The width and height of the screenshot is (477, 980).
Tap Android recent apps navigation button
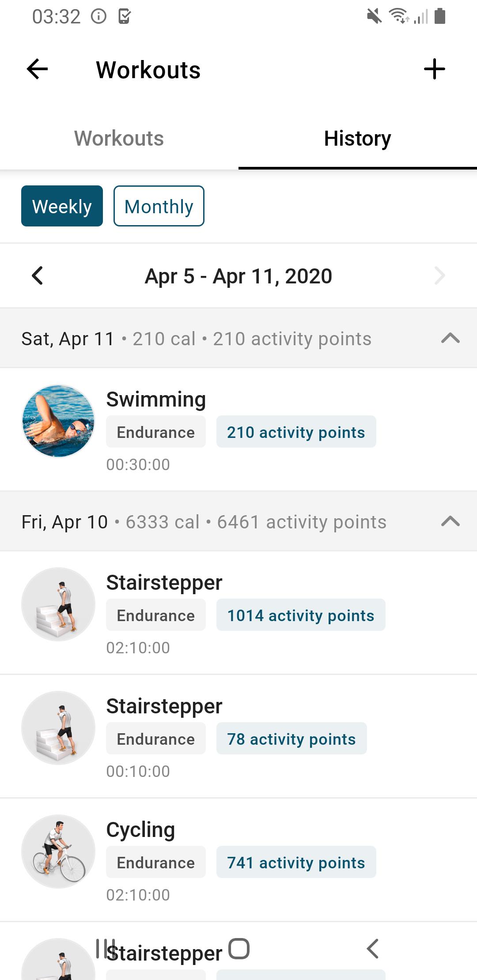click(106, 948)
